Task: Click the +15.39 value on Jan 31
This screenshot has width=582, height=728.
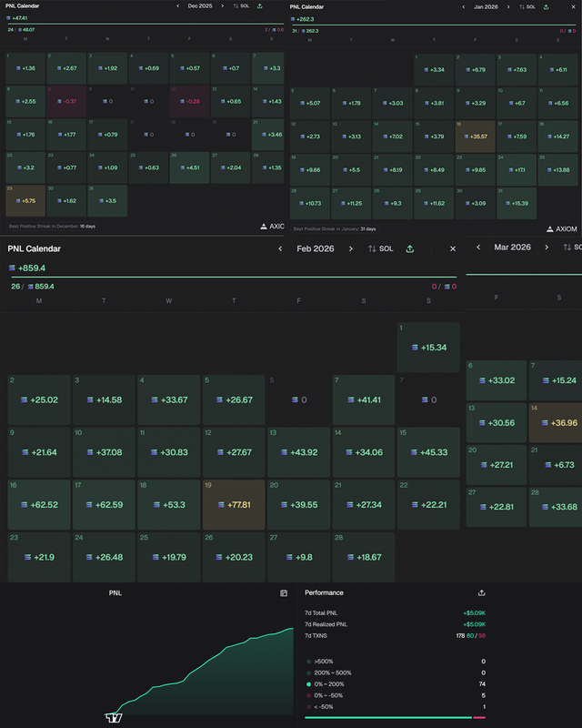Action: click(x=517, y=203)
